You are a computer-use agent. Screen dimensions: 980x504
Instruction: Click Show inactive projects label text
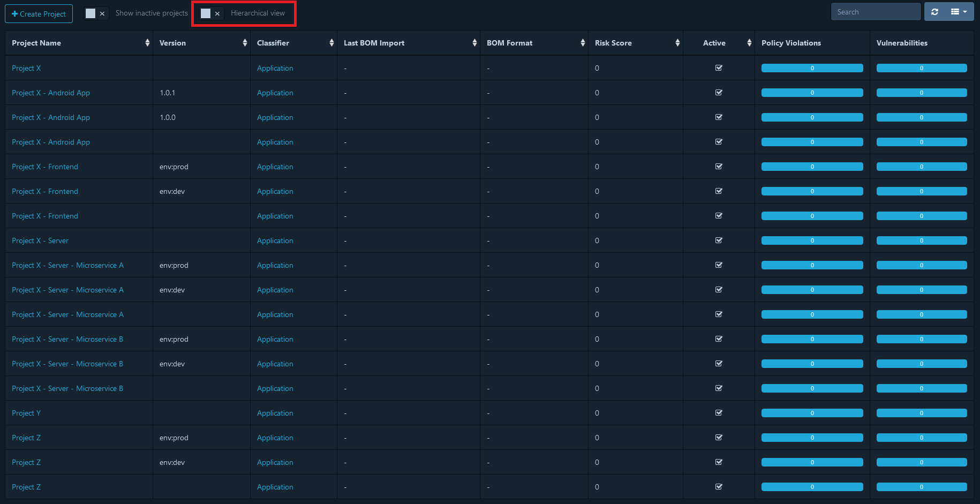[x=152, y=13]
